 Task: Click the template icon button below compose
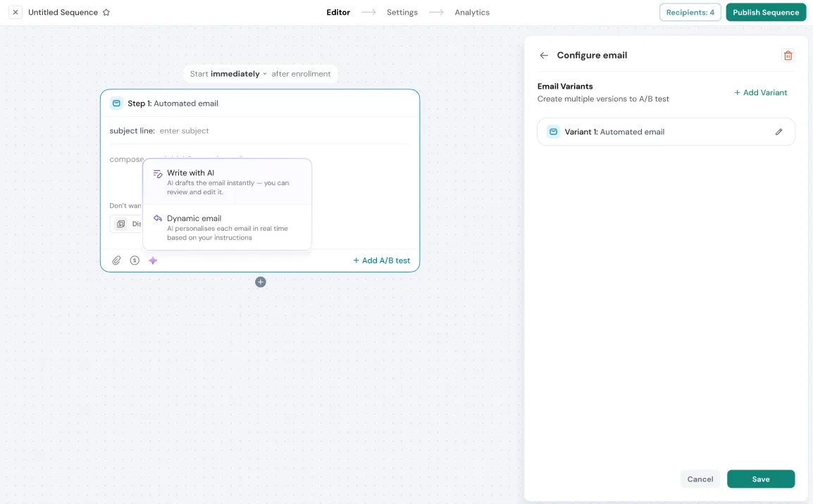click(x=120, y=224)
